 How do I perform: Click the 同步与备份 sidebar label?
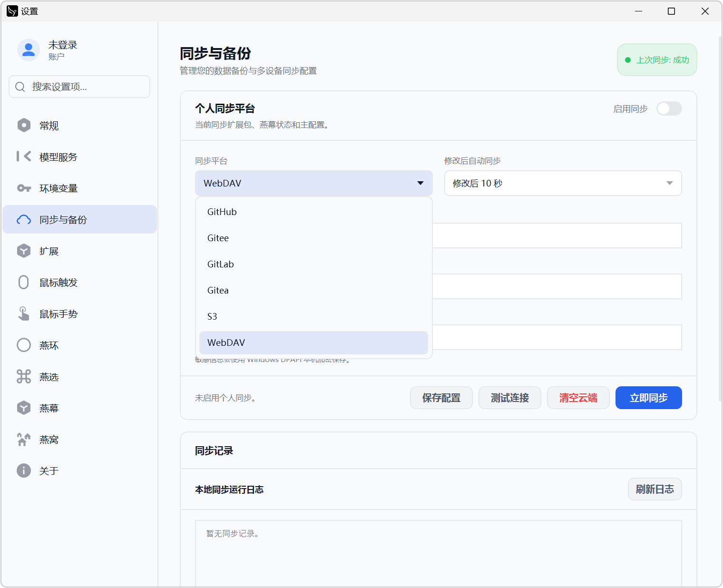pos(63,220)
